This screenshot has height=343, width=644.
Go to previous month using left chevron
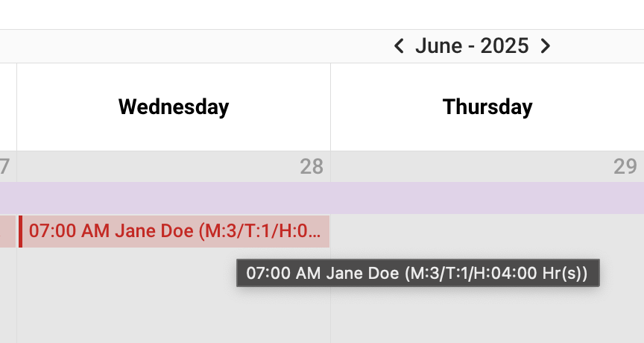coord(399,46)
